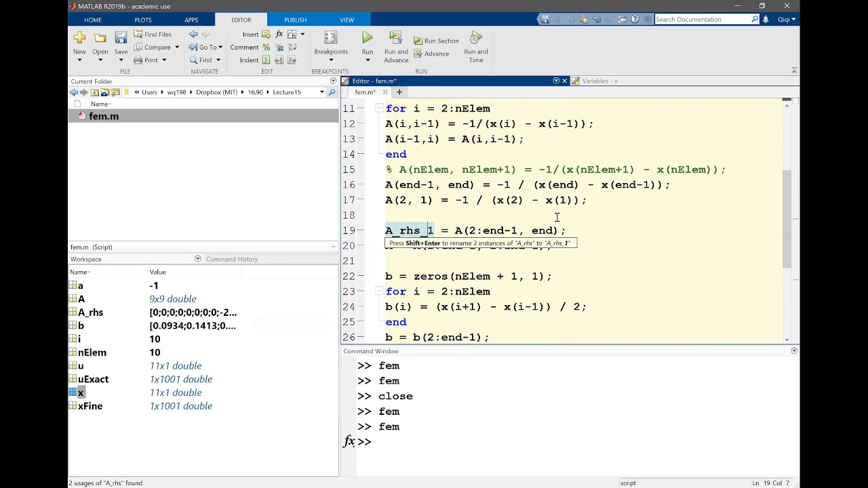Switch to the PLOTS tab
This screenshot has height=488, width=868.
(x=143, y=20)
